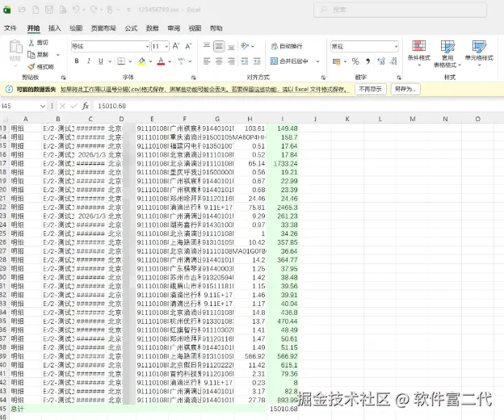This screenshot has height=420, width=504.
Task: Apply red font color A
Action: click(161, 61)
